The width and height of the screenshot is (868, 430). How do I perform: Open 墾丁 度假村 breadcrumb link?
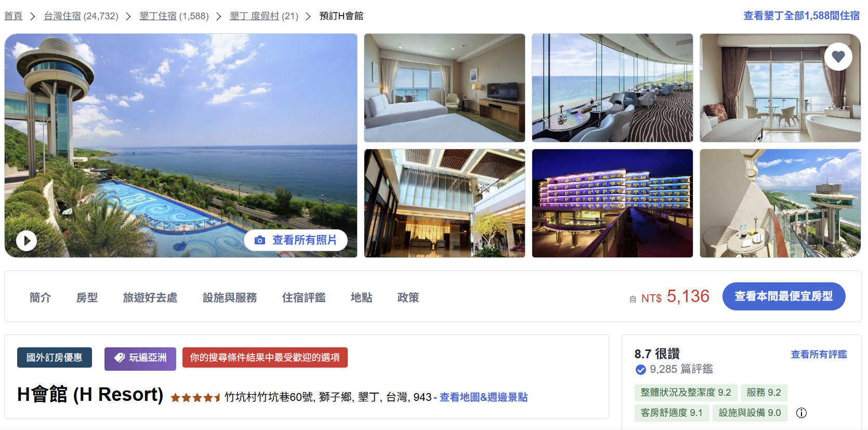264,16
